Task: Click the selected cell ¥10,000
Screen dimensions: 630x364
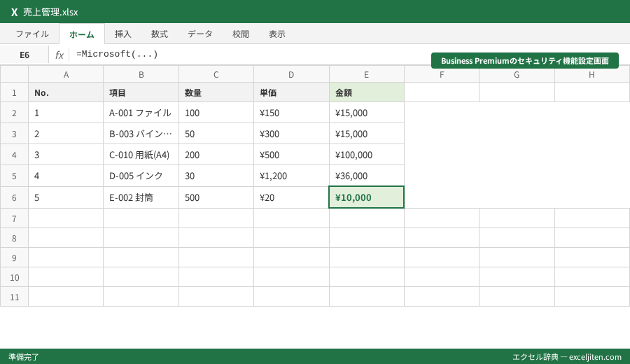Action: click(x=366, y=197)
